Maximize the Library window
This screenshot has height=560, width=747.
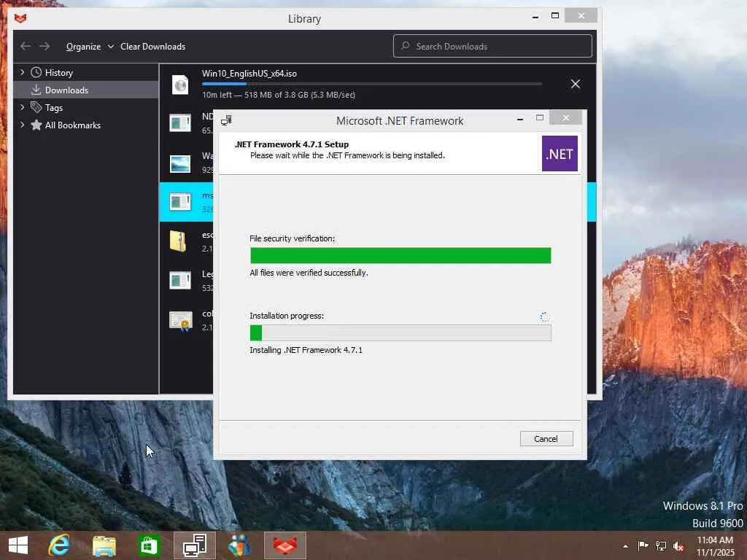click(x=555, y=16)
